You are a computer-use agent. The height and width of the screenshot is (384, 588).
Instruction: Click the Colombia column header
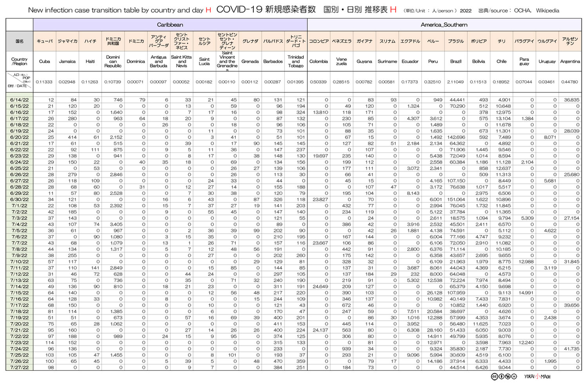point(319,62)
